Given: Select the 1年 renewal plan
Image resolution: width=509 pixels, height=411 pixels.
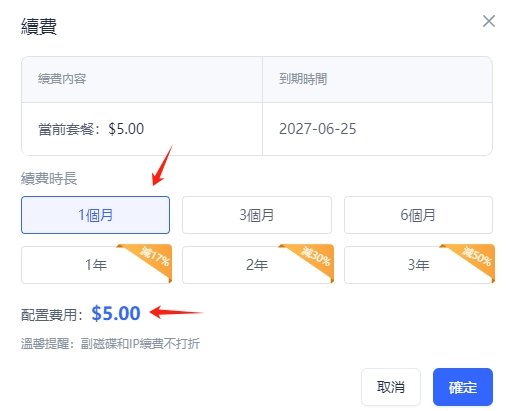Looking at the screenshot, I should [95, 265].
